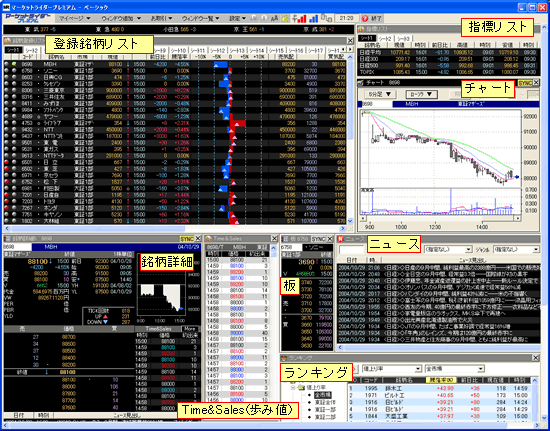The width and height of the screenshot is (550, 431).
Task: Click the blue signal bars toolbar icon
Action: click(x=314, y=18)
